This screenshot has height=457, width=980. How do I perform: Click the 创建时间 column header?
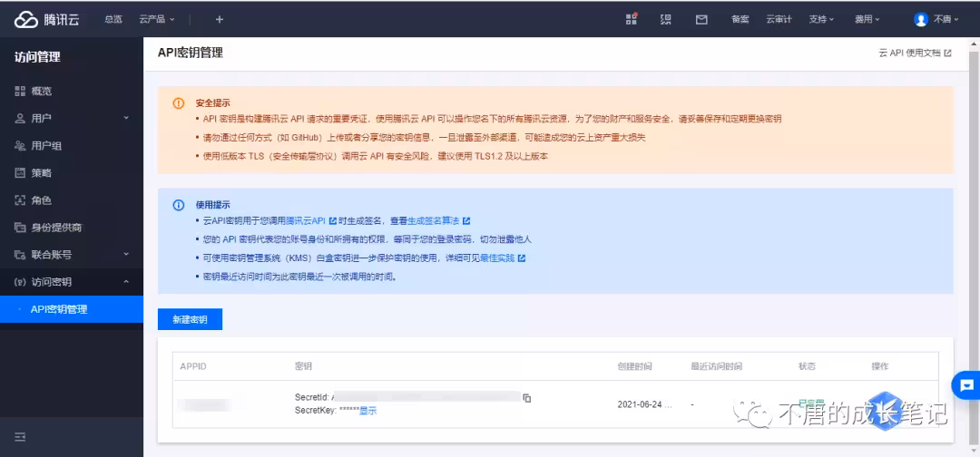click(x=634, y=366)
